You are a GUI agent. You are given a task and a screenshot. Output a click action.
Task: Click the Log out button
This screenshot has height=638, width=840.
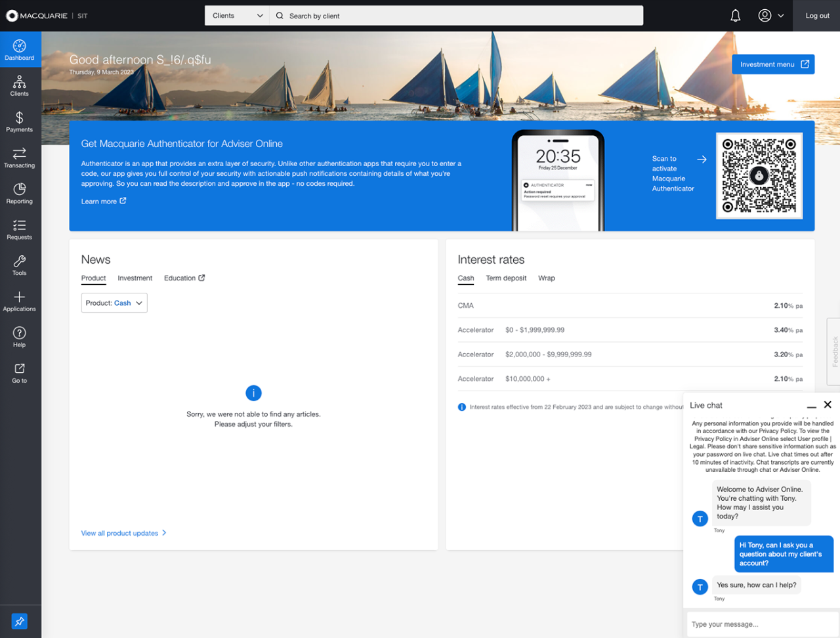point(817,16)
